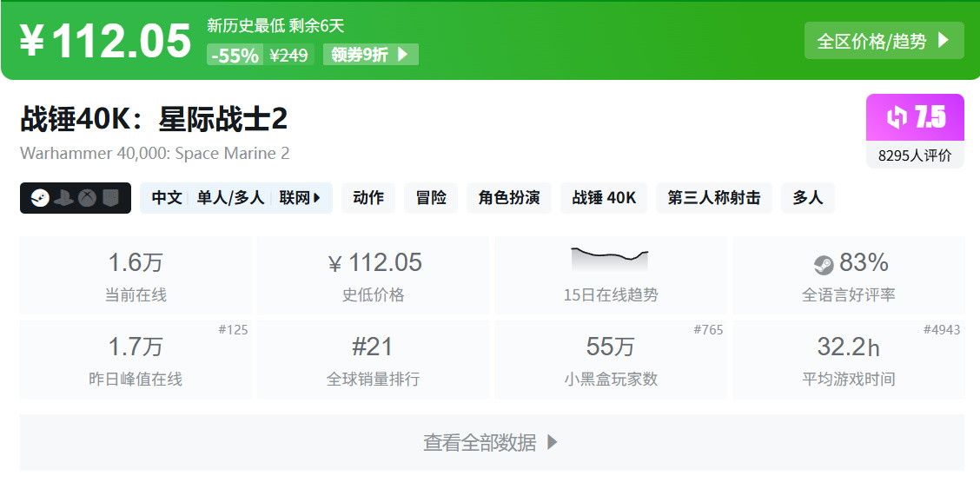The image size is (980, 489).
Task: Click the Epic Games platform icon
Action: 109,198
